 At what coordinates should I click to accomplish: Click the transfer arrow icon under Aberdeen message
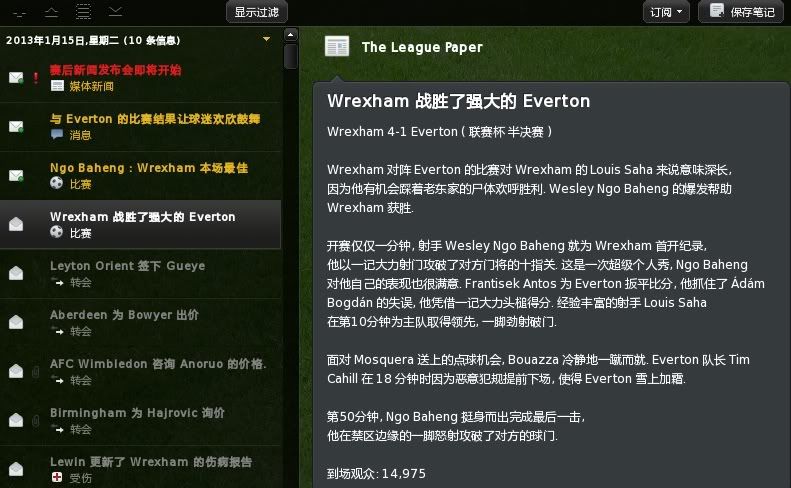click(58, 331)
